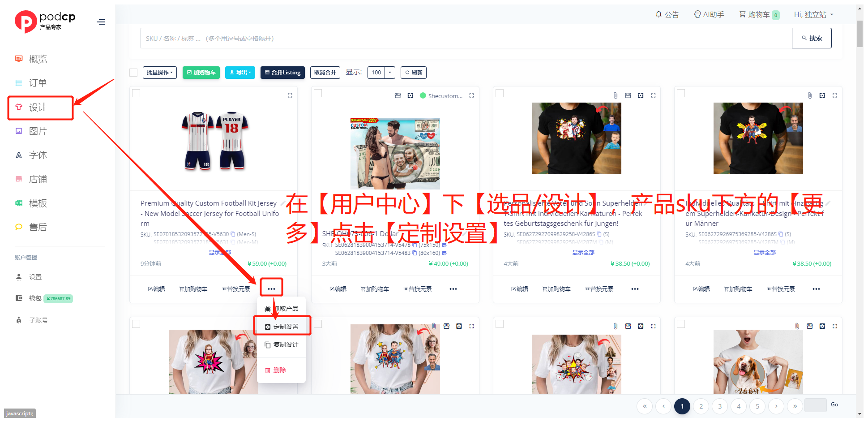
Task: Click the customization gear icon on the beach towel card
Action: (x=410, y=95)
